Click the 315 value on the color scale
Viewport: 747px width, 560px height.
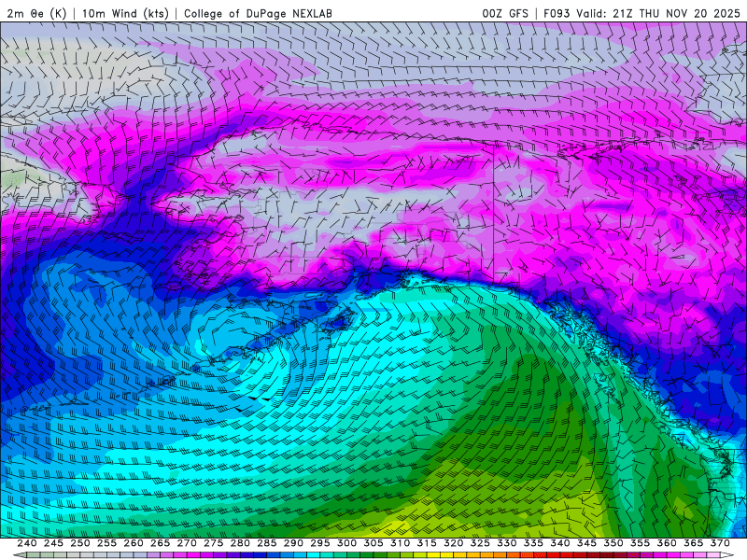pyautogui.click(x=428, y=543)
